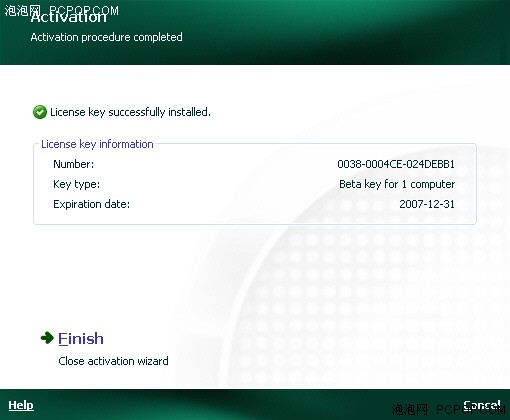Open the Help link
This screenshot has width=510, height=420.
point(21,405)
